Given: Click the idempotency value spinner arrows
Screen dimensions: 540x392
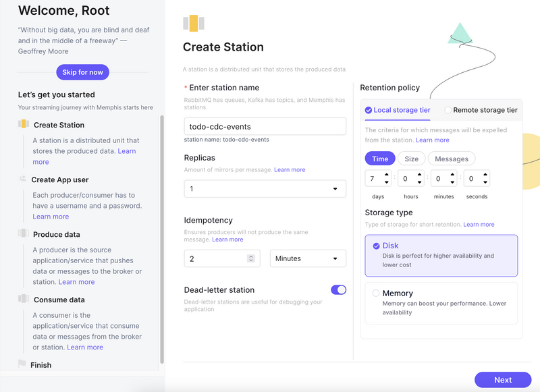Looking at the screenshot, I should coord(250,258).
